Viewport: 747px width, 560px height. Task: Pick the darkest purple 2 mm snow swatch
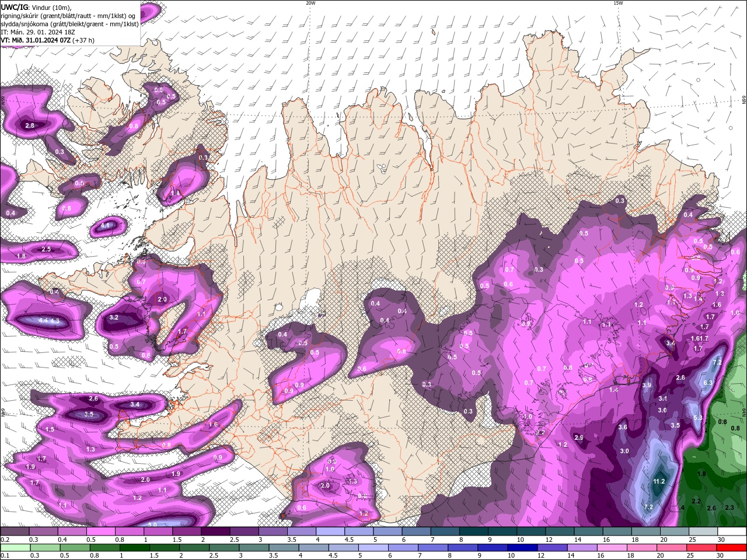pos(215,531)
